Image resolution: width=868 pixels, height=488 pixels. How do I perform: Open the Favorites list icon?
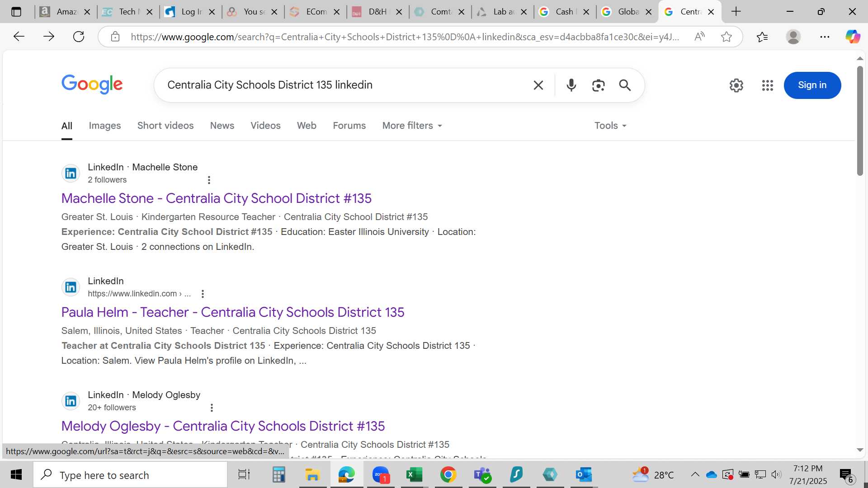[762, 37]
